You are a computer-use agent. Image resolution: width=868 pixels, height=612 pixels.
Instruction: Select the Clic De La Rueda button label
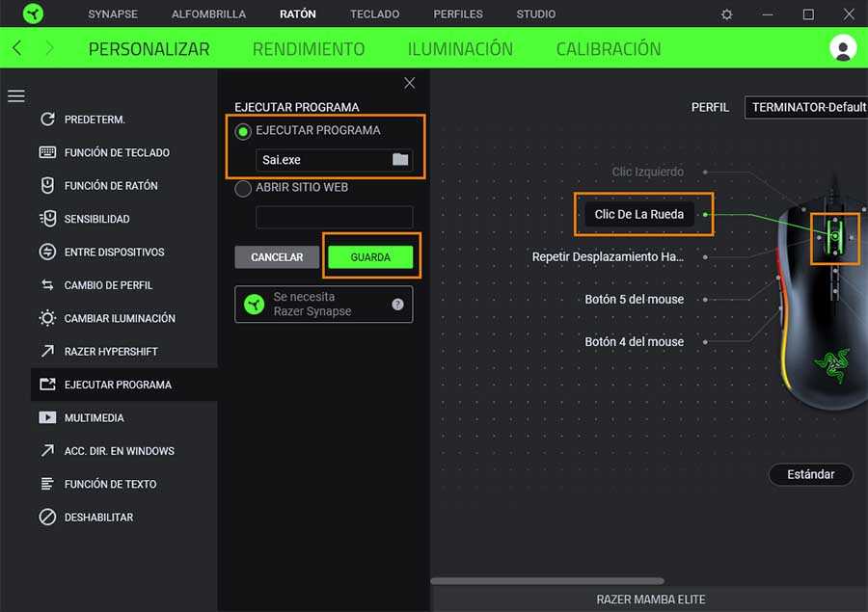(x=638, y=214)
